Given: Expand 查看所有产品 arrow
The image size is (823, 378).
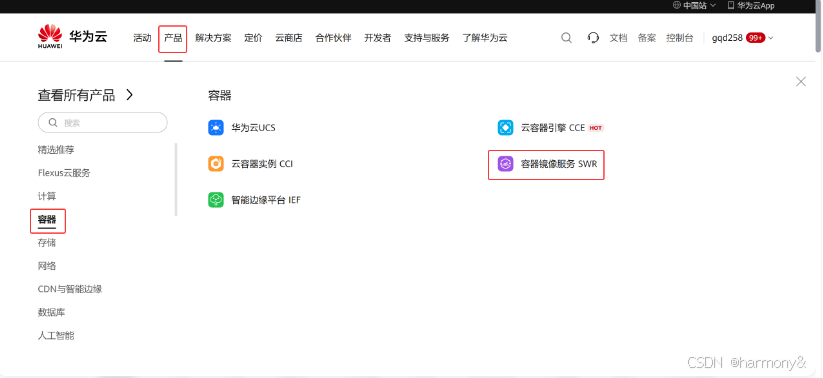Looking at the screenshot, I should (x=130, y=95).
